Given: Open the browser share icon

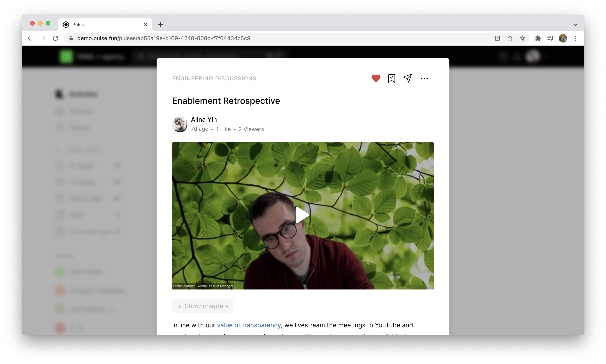Looking at the screenshot, I should click(510, 38).
